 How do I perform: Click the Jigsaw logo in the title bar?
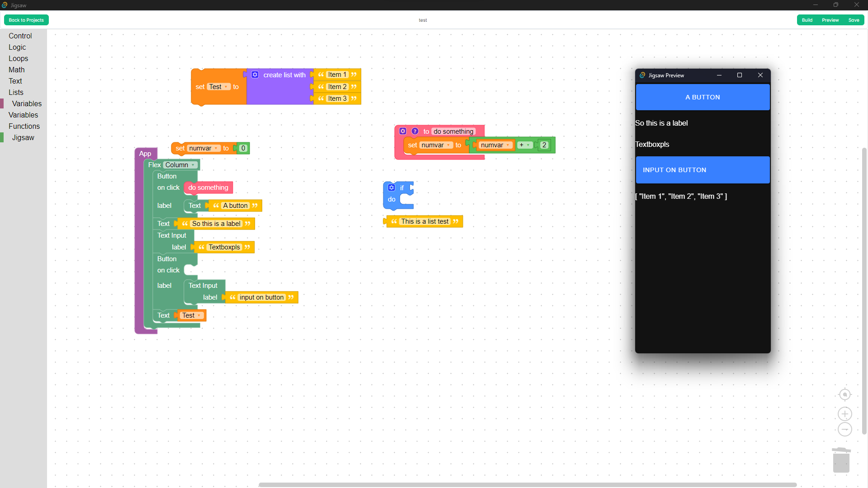(5, 5)
